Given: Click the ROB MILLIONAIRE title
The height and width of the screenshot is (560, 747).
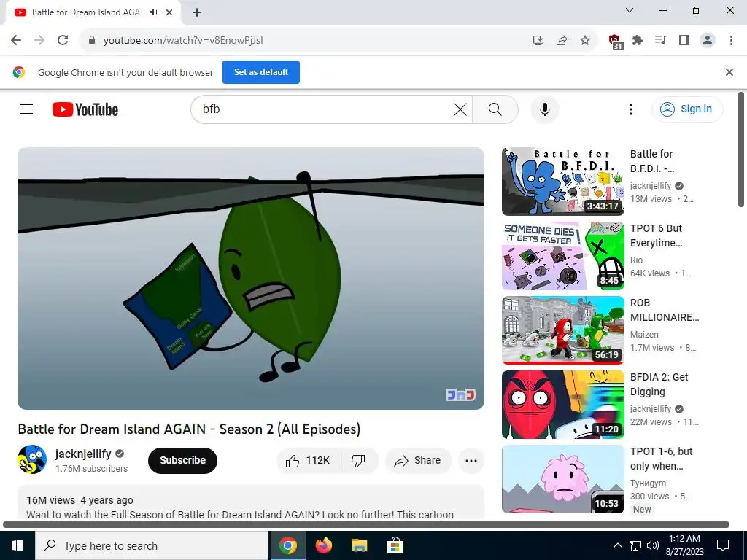Looking at the screenshot, I should [x=665, y=309].
